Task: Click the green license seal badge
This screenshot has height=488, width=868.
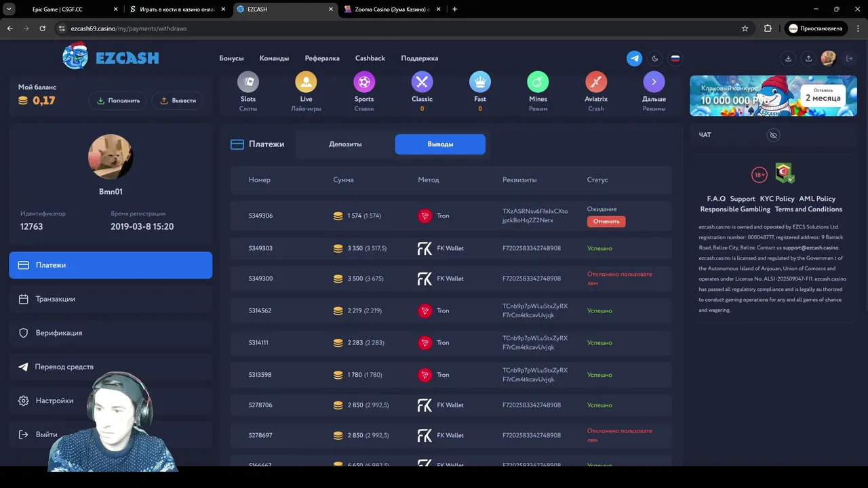Action: (x=785, y=174)
